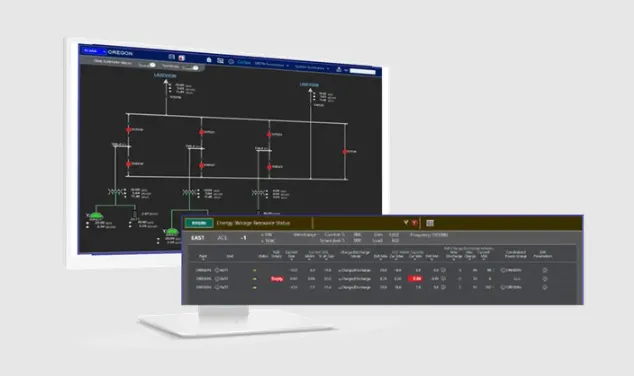Toggle the first switch in diagram options bar
634x376 pixels.
coord(152,65)
